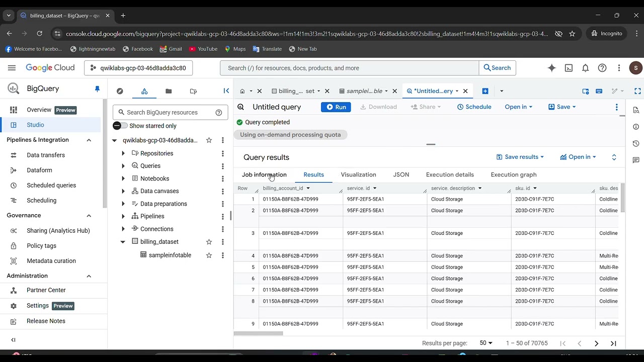This screenshot has width=644, height=362.
Task: Star the sampleinfotable table
Action: point(209,255)
